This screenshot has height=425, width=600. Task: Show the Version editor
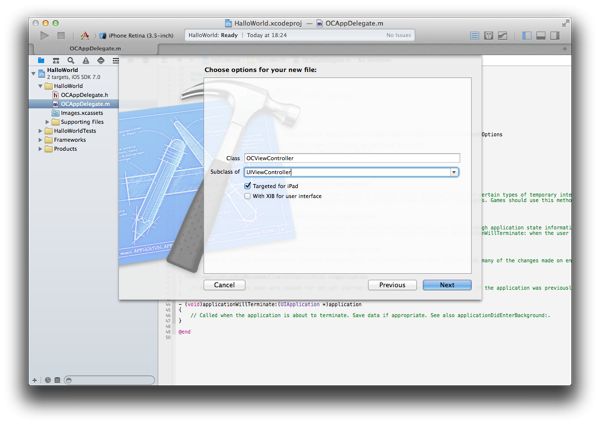(502, 36)
